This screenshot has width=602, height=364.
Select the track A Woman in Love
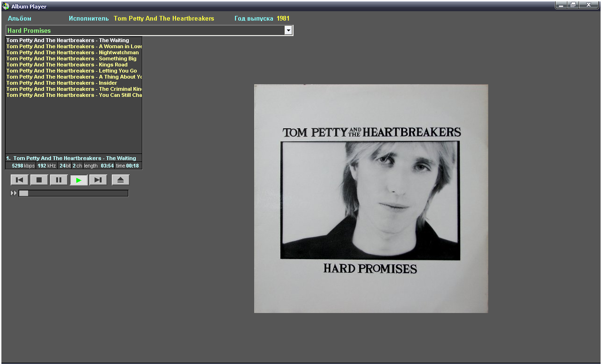coord(74,46)
